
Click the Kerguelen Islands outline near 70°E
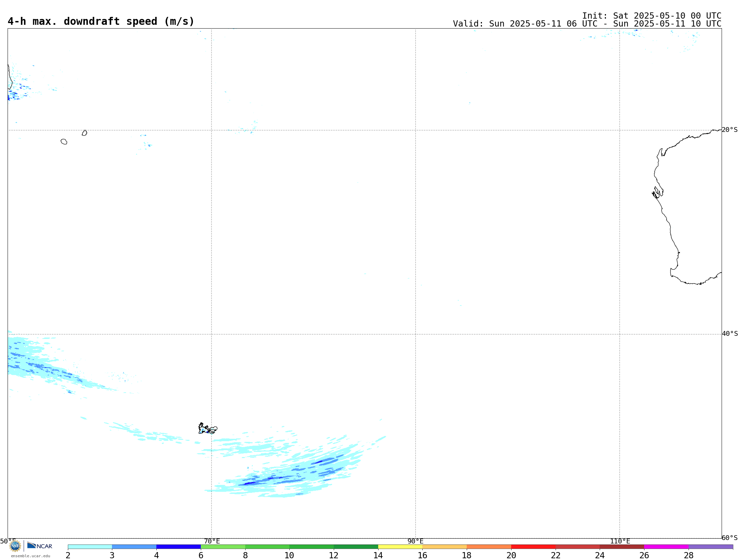pyautogui.click(x=207, y=428)
